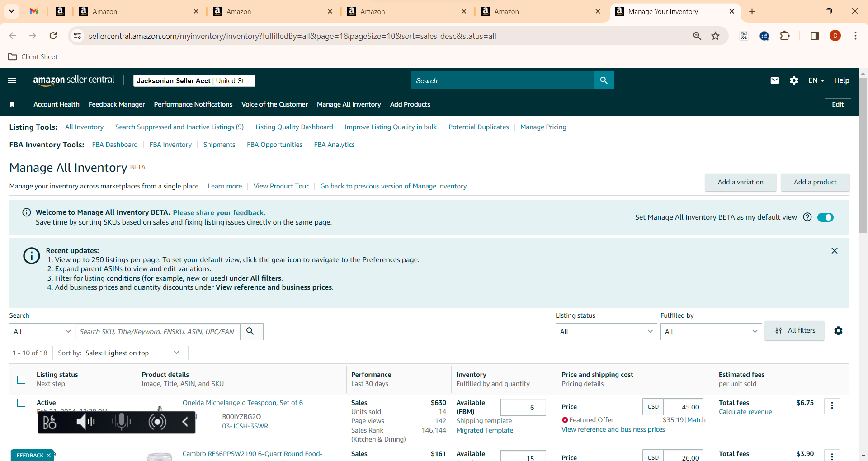Open inventory preferences gear icon
The width and height of the screenshot is (868, 461).
[x=838, y=331]
